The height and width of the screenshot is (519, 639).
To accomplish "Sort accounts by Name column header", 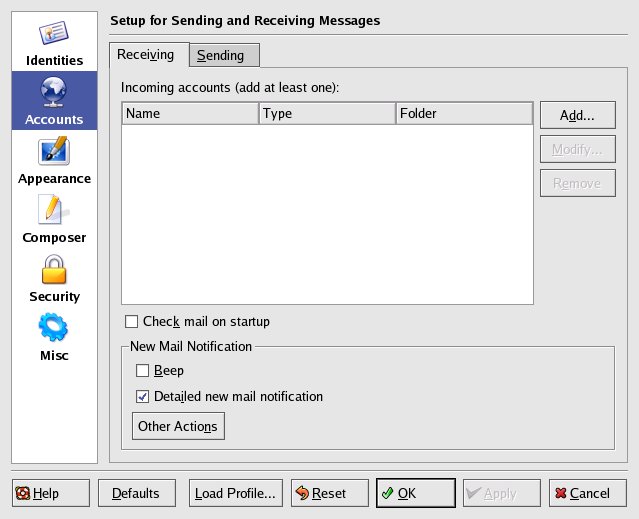I will coord(190,114).
